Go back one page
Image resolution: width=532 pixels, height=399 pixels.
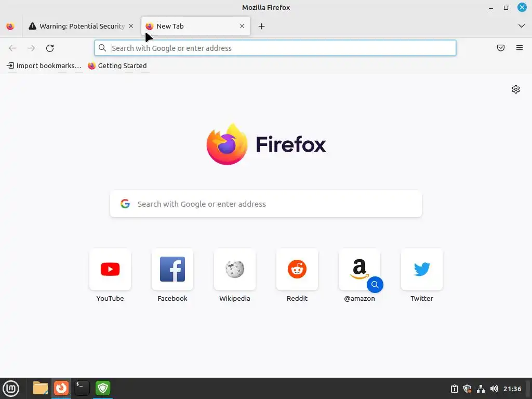[12, 48]
